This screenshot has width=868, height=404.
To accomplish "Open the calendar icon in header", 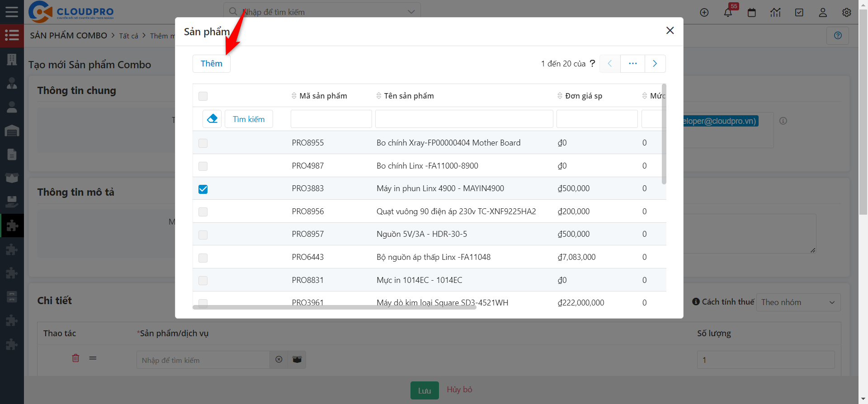I will [752, 13].
